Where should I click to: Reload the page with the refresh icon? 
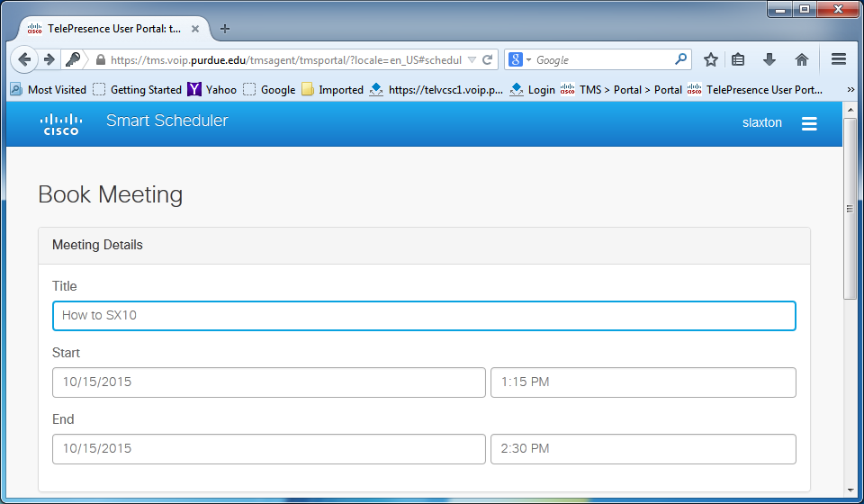click(488, 59)
